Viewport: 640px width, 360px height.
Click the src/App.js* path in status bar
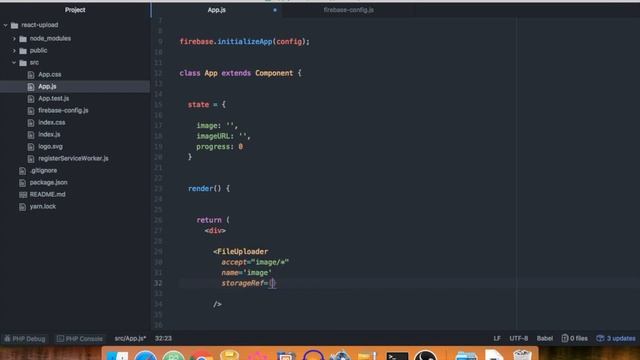click(130, 338)
